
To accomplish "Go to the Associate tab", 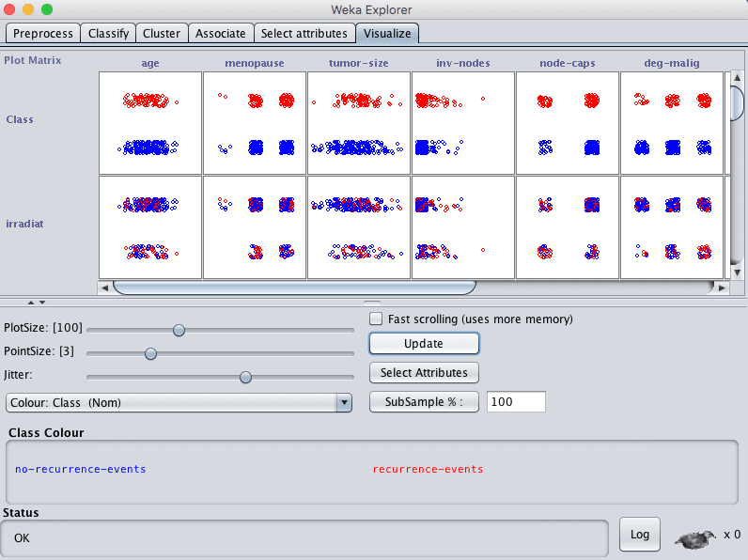I will (x=221, y=34).
